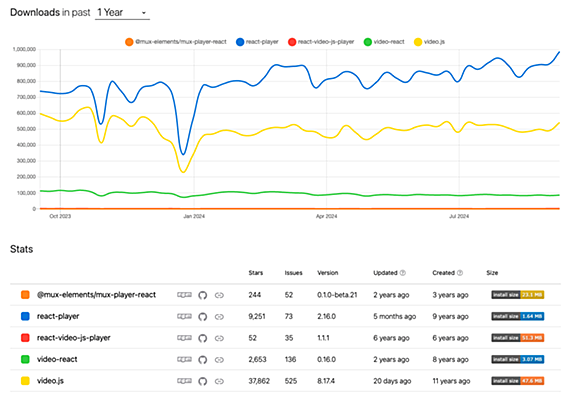Open npm page for react-video-js-player

(184, 338)
